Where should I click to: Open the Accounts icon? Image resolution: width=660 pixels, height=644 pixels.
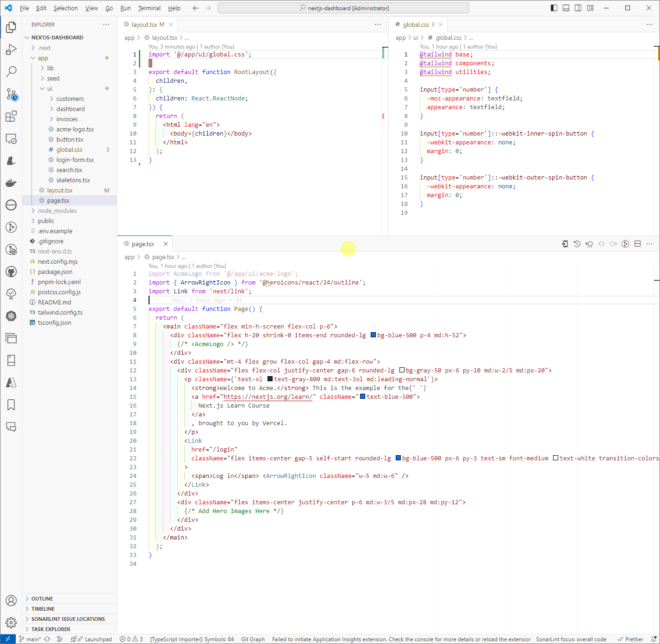(x=11, y=601)
